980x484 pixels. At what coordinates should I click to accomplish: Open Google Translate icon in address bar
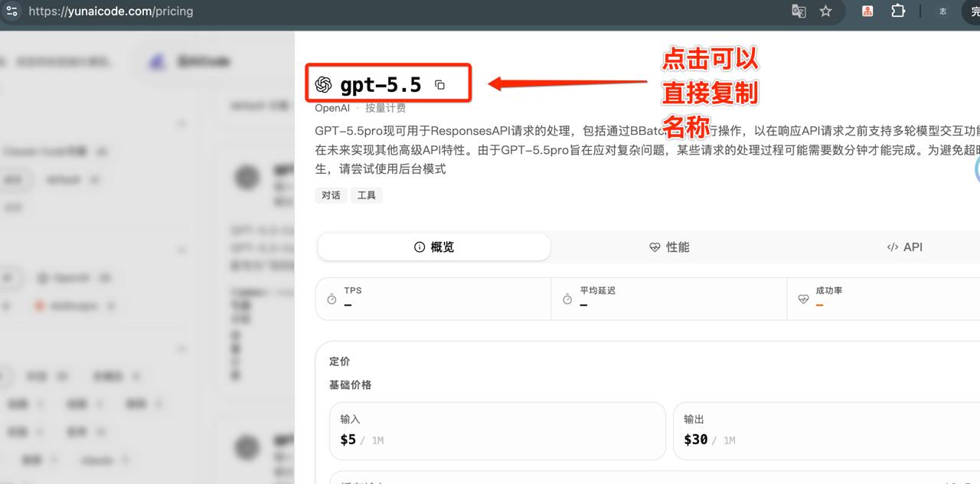799,11
